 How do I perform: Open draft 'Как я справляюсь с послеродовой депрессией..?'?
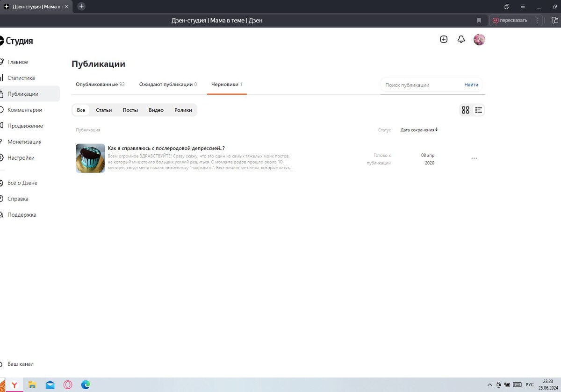click(x=166, y=148)
